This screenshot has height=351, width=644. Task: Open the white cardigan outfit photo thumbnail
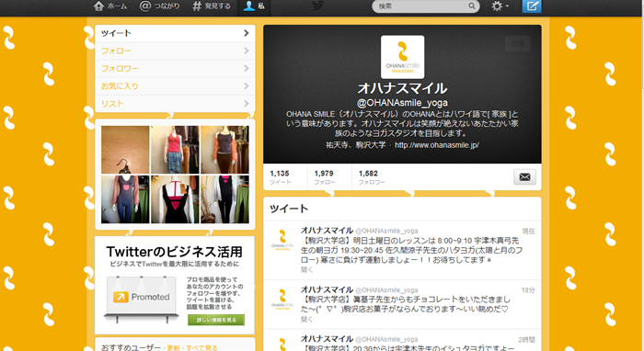tap(224, 199)
